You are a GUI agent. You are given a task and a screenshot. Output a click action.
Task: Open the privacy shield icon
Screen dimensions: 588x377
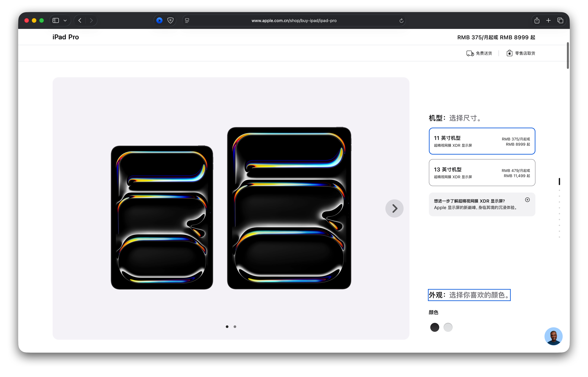170,21
